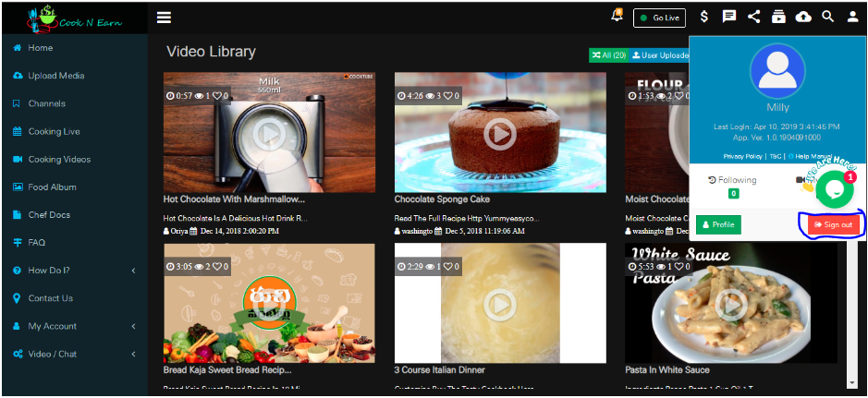Play the Bread Kaja Sweet Bread video
868x398 pixels.
pos(269,304)
